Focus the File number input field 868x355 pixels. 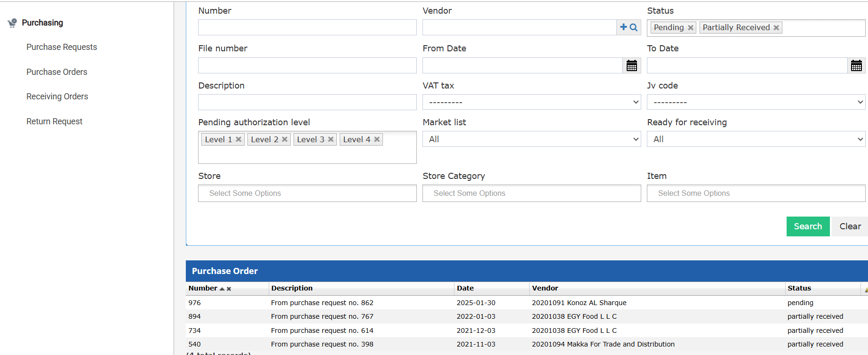[307, 65]
